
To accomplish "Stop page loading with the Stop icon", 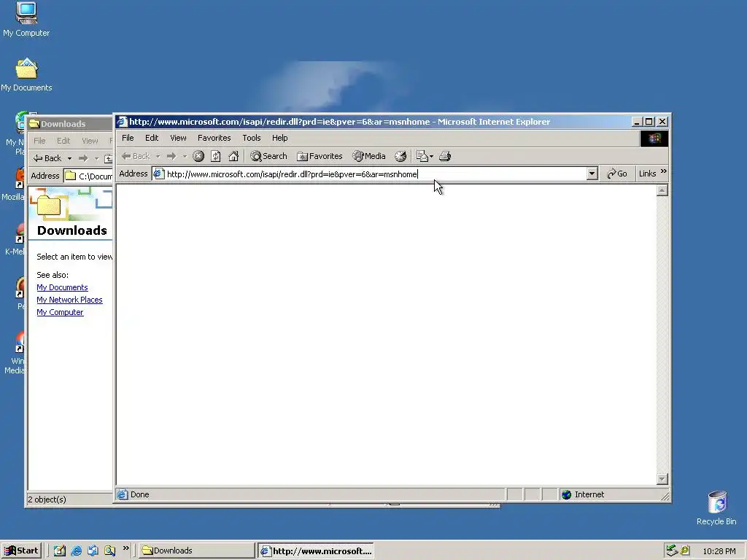I will pyautogui.click(x=198, y=156).
